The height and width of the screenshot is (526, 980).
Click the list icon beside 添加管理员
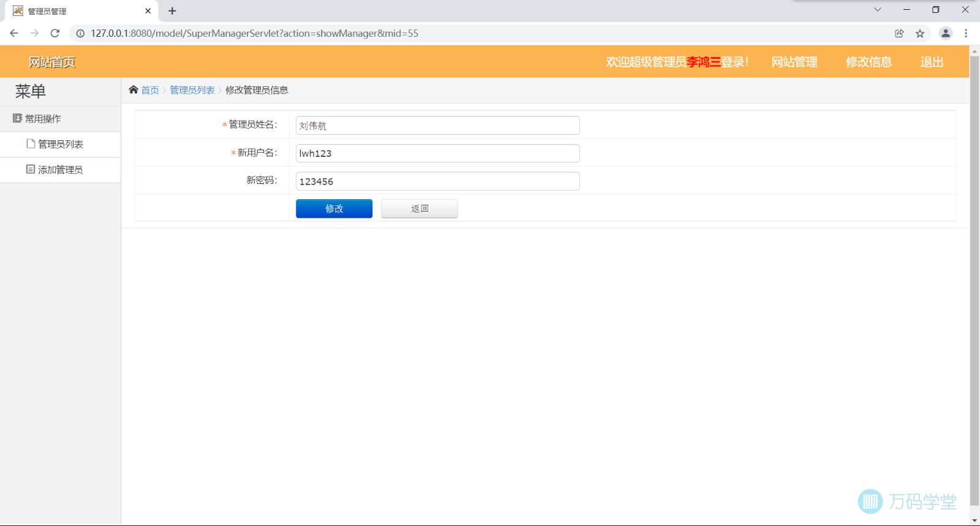(31, 169)
